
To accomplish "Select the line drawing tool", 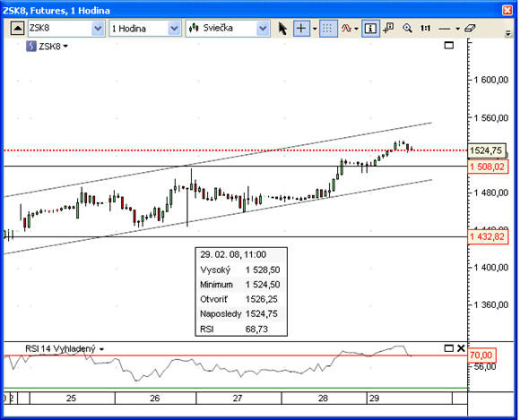I will [445, 30].
